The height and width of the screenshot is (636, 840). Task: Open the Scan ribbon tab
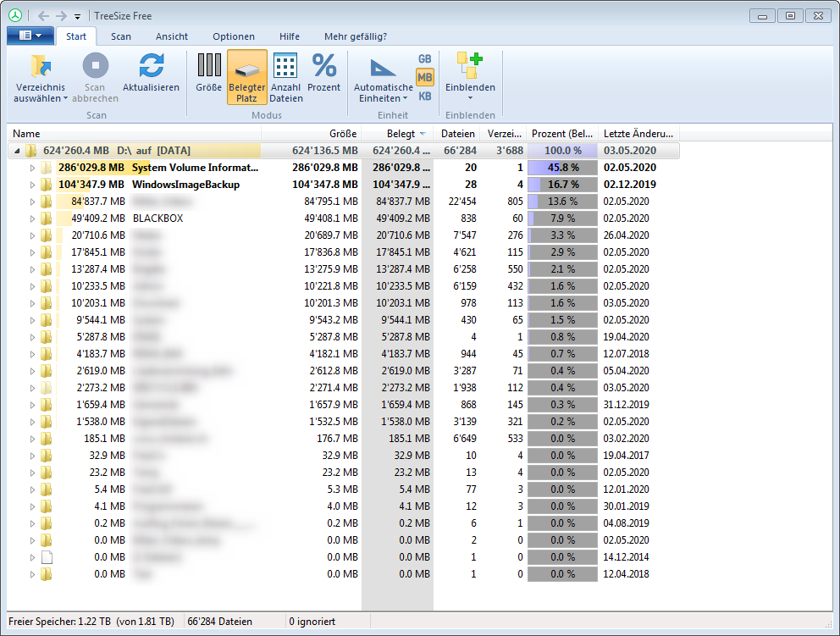pyautogui.click(x=121, y=36)
